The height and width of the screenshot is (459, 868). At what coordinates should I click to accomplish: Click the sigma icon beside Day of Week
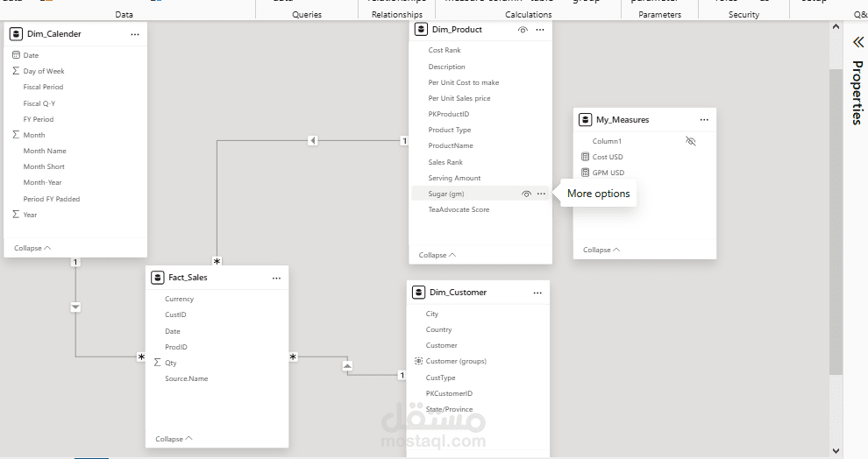(16, 71)
